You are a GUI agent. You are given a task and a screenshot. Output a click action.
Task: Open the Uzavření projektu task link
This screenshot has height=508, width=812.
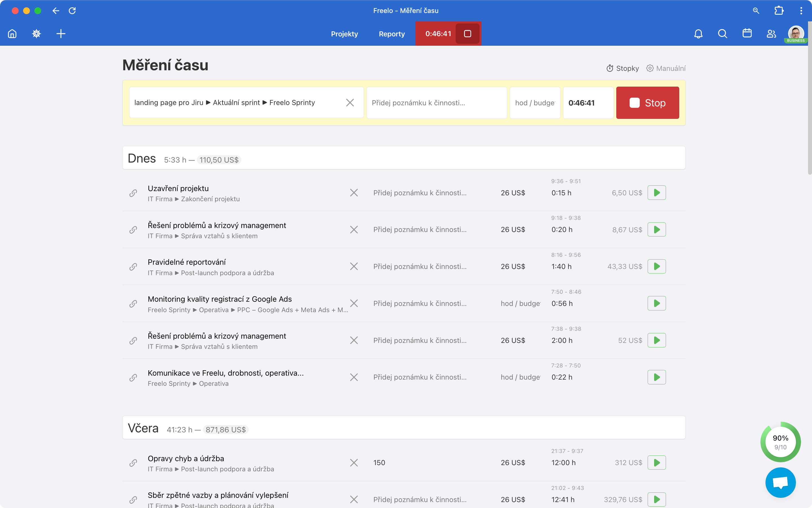point(178,189)
